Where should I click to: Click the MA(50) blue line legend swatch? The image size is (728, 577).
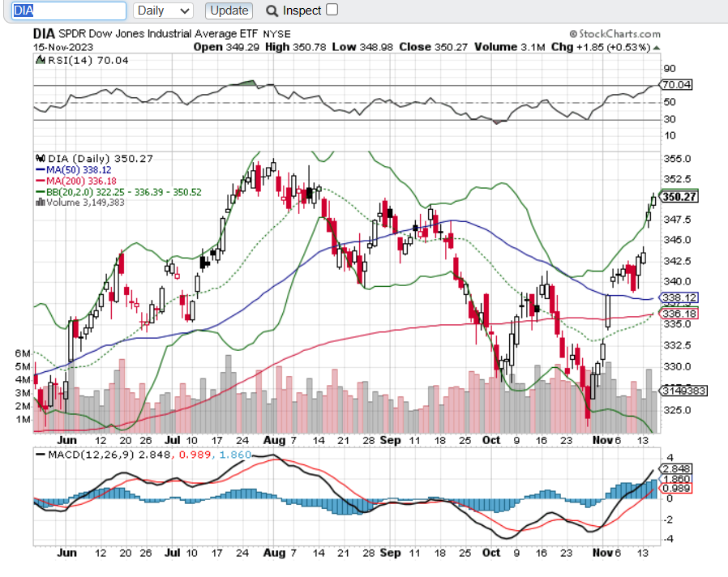[x=39, y=170]
